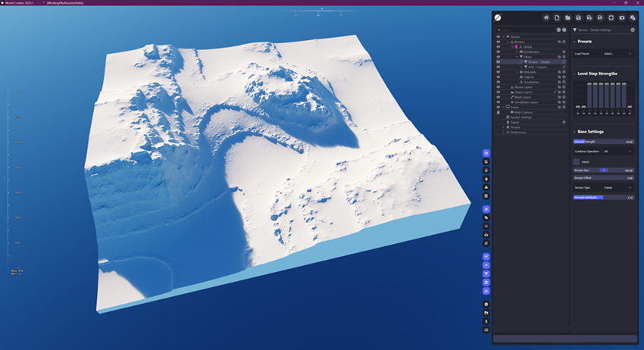Image resolution: width=644 pixels, height=350 pixels.
Task: Hide the Terrace - Simple filter
Action: coord(498,61)
